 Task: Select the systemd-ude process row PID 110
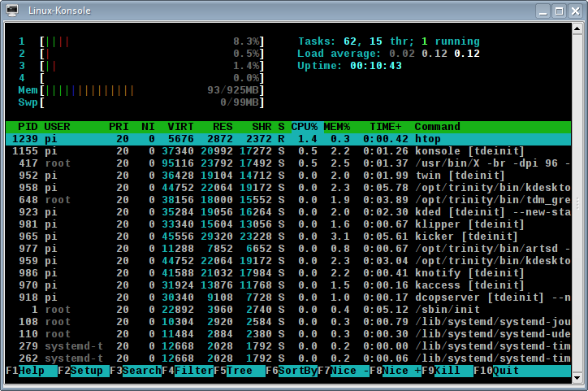pyautogui.click(x=288, y=334)
